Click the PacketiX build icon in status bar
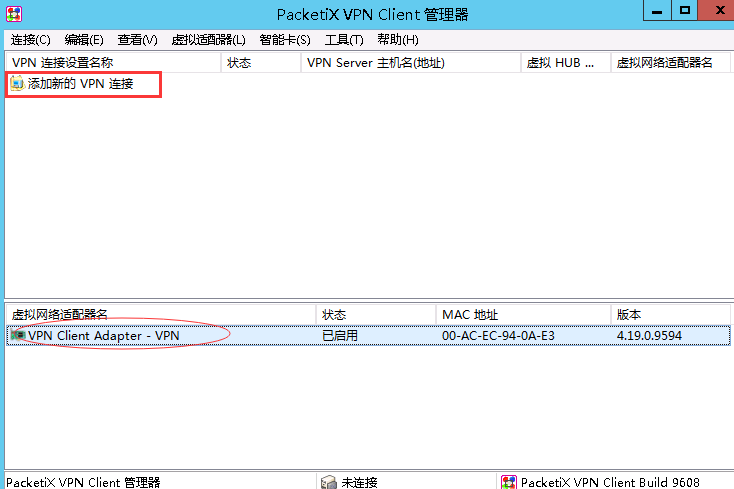The width and height of the screenshot is (734, 489). [509, 482]
